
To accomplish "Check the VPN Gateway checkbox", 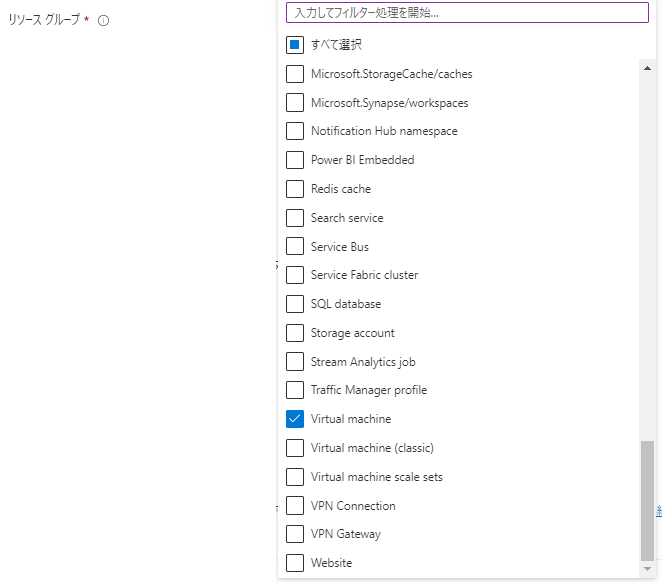I will (295, 534).
